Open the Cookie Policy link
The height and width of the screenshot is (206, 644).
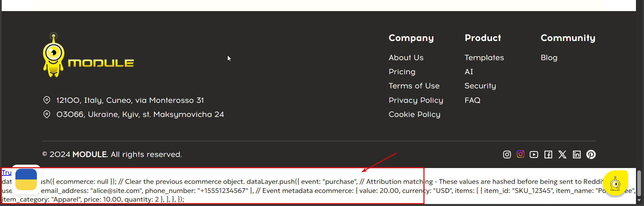[x=414, y=115]
